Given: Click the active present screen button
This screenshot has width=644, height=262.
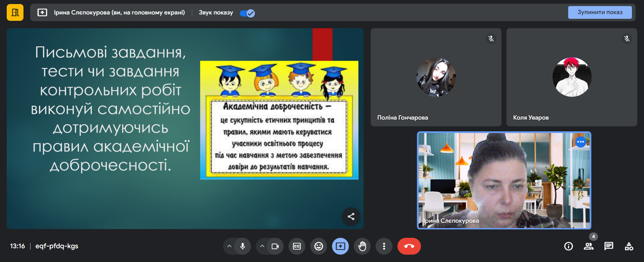Looking at the screenshot, I should 340,246.
